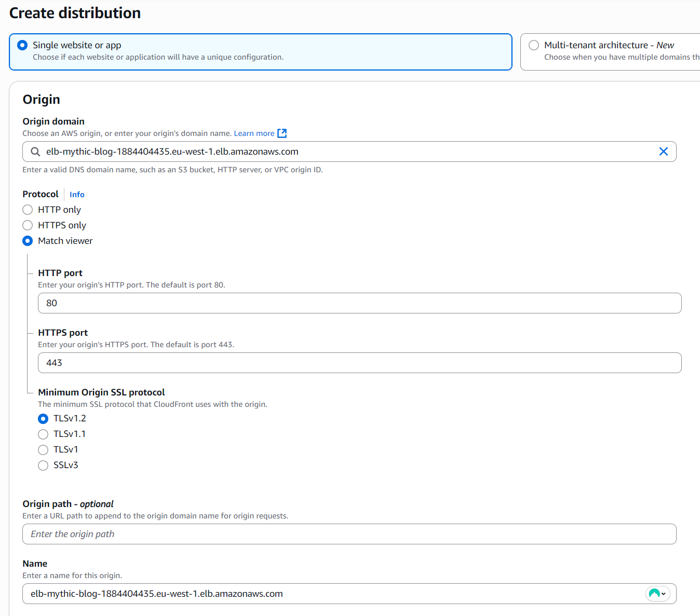The height and width of the screenshot is (616, 700).
Task: Click the Origin path input field
Action: 349,534
